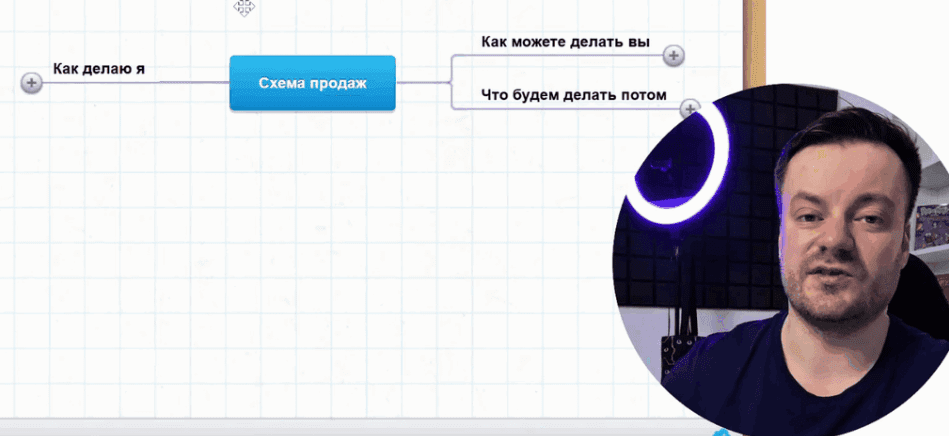949x436 pixels.
Task: Select the central "Схема продаж" node
Action: coord(312,83)
